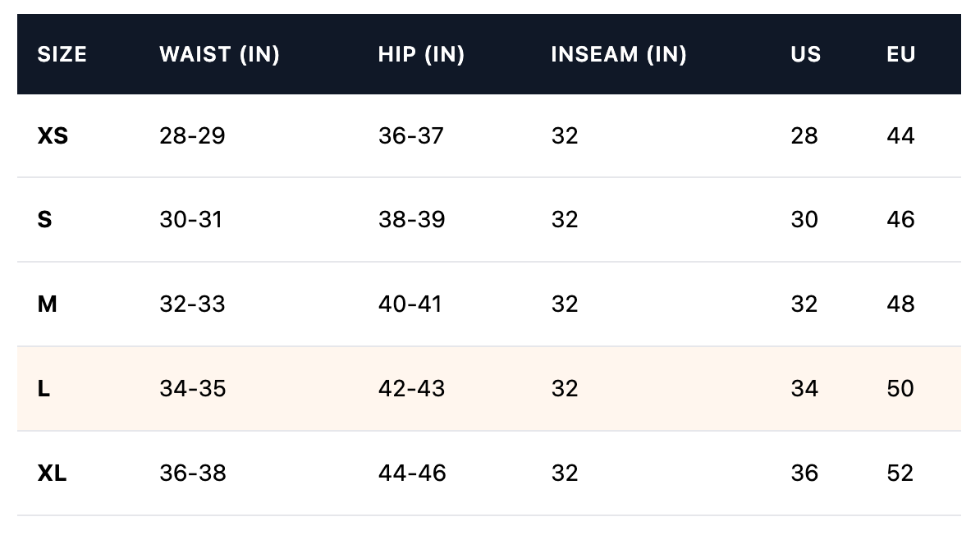Select the XS size row label
The width and height of the screenshot is (980, 558).
point(53,135)
